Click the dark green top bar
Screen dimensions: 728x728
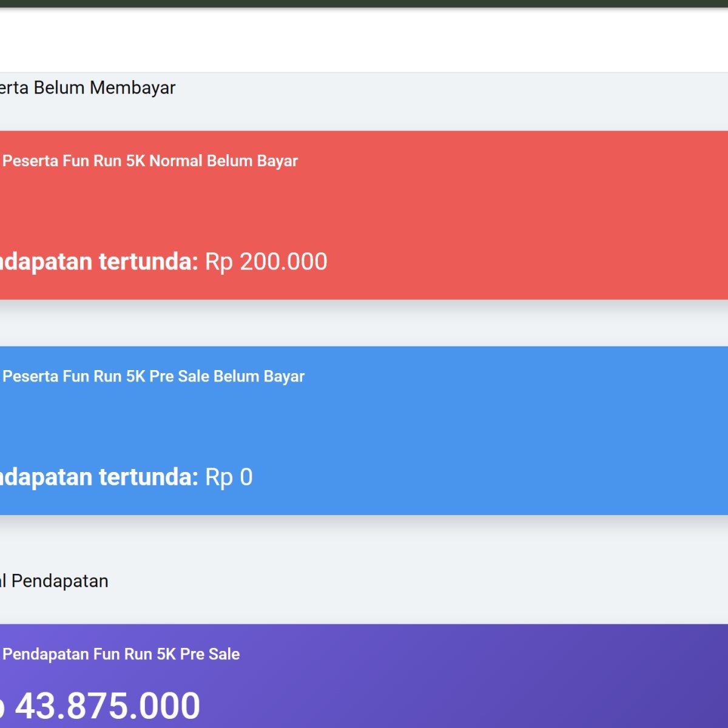coord(364,3)
